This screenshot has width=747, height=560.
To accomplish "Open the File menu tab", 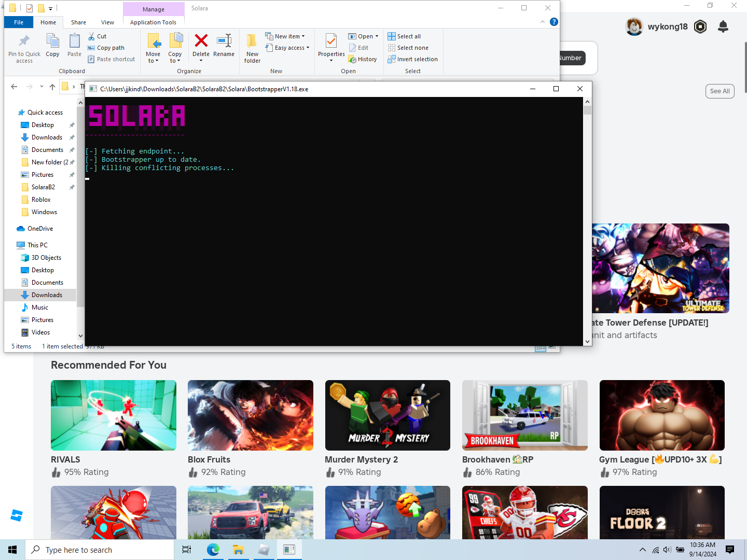I will (19, 22).
